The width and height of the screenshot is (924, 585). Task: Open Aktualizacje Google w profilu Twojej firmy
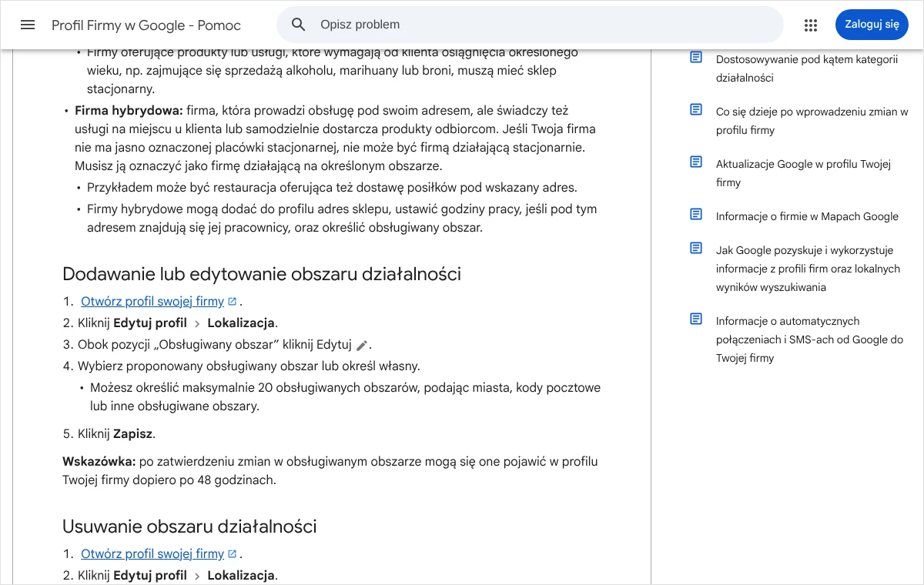[x=803, y=173]
